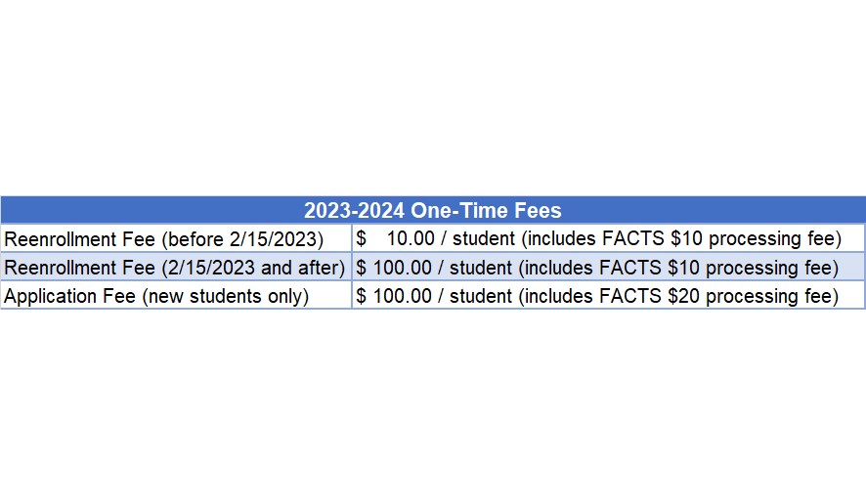Click the Application Fee (new students only) cell
This screenshot has width=866, height=504.
point(176,295)
